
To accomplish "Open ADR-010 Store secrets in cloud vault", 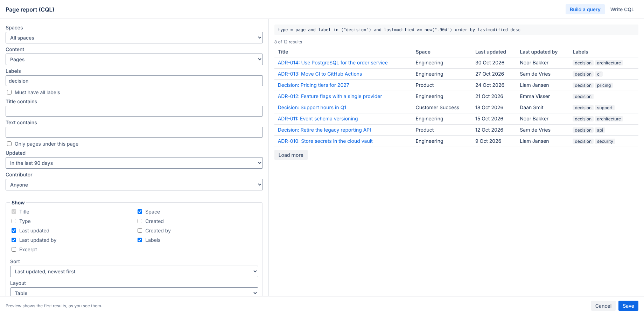I will pos(325,141).
